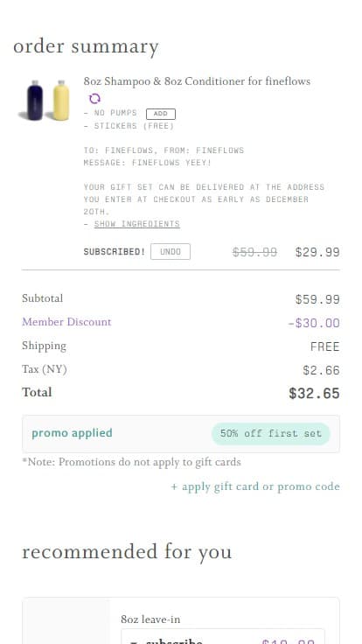
Task: Click the order Total amount $32.65
Action: [x=314, y=394]
